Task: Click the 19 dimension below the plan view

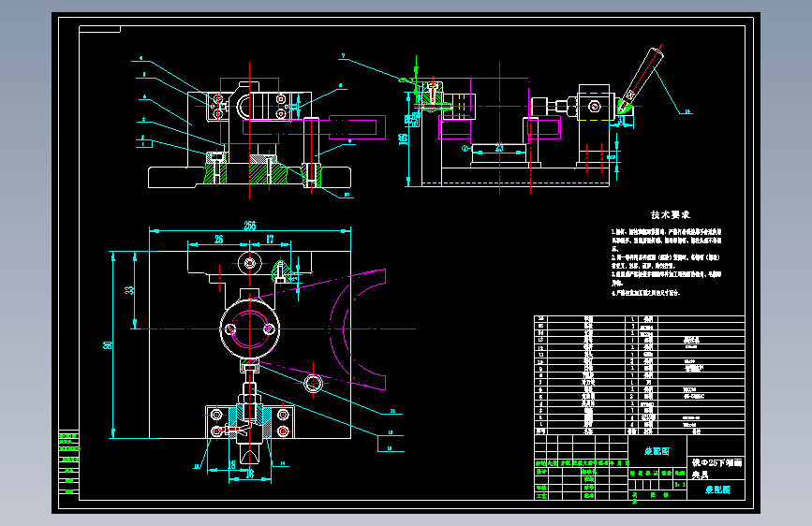Action: (232, 465)
